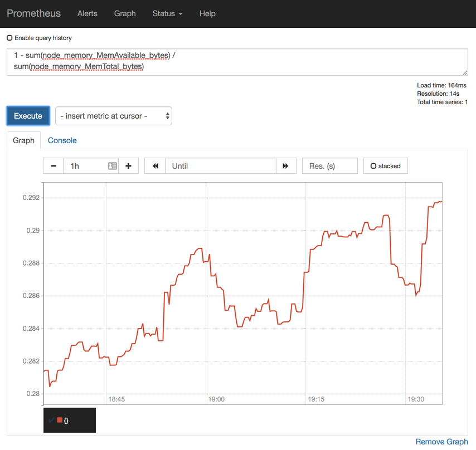Click the Execute button
Image resolution: width=476 pixels, height=450 pixels.
[x=28, y=116]
